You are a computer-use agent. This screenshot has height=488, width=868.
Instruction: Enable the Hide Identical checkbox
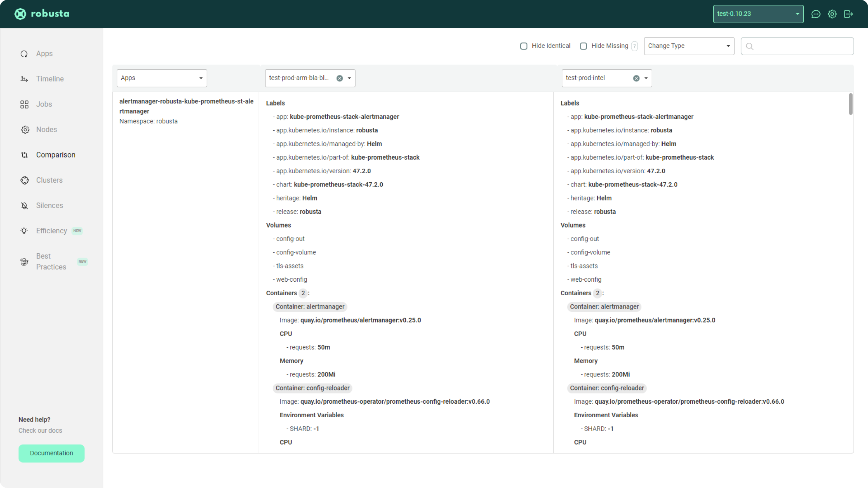[x=524, y=46]
